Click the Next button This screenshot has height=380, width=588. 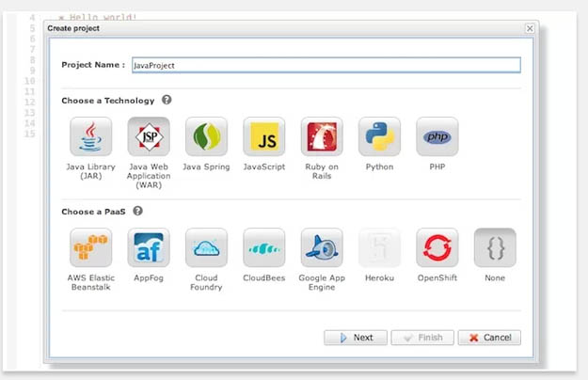(356, 338)
